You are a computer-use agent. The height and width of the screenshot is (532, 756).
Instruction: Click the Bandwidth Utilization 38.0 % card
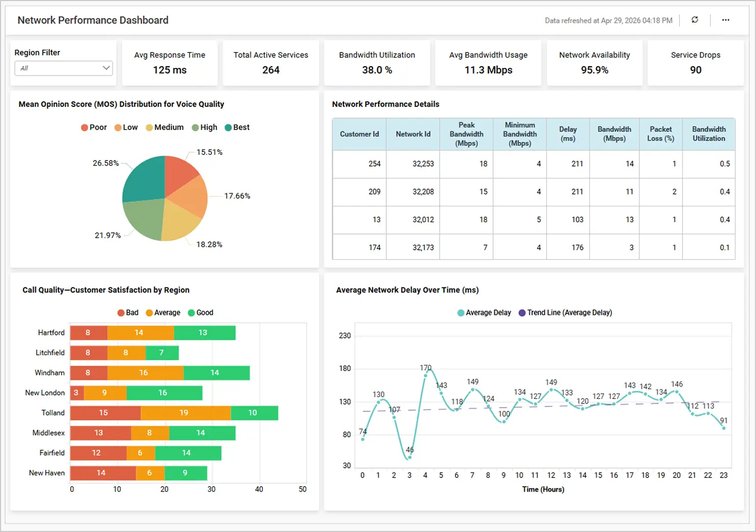click(377, 63)
